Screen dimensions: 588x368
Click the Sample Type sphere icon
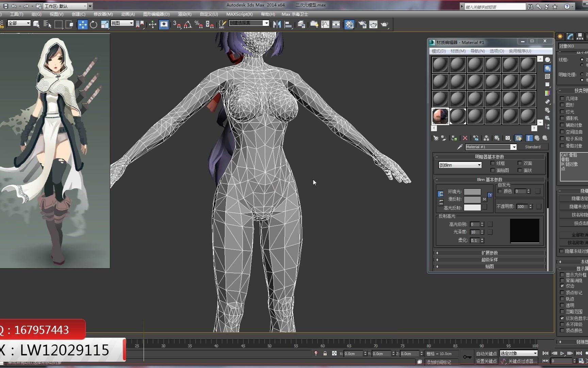[548, 60]
